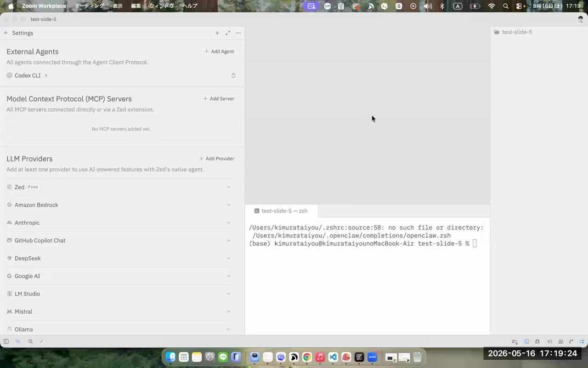The width and height of the screenshot is (588, 368).
Task: Open the Zoom Workplace app menu
Action: pos(44,6)
